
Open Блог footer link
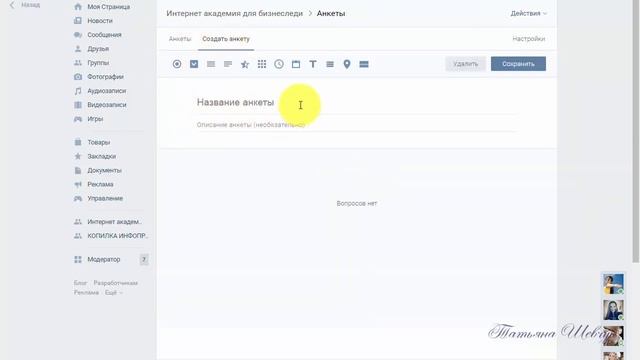pyautogui.click(x=80, y=283)
